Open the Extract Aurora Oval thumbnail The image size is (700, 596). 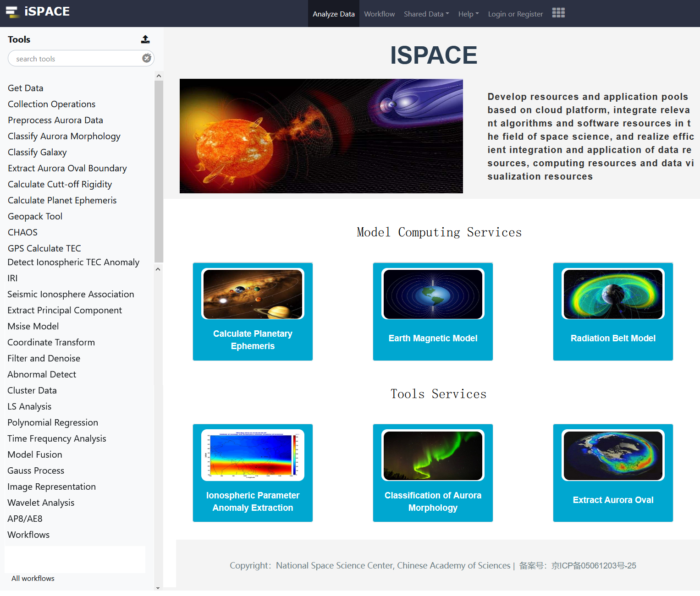(613, 455)
